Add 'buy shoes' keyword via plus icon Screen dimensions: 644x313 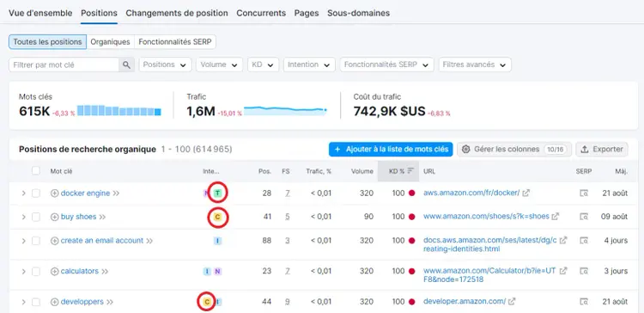pos(55,217)
